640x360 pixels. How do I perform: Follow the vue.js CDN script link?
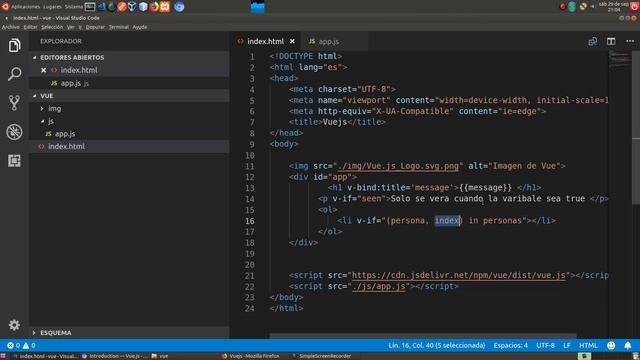pos(459,276)
